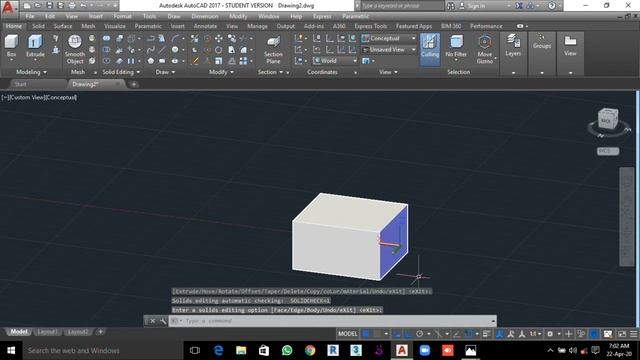Click the keyword search field in title bar
This screenshot has height=360, width=640.
click(402, 6)
